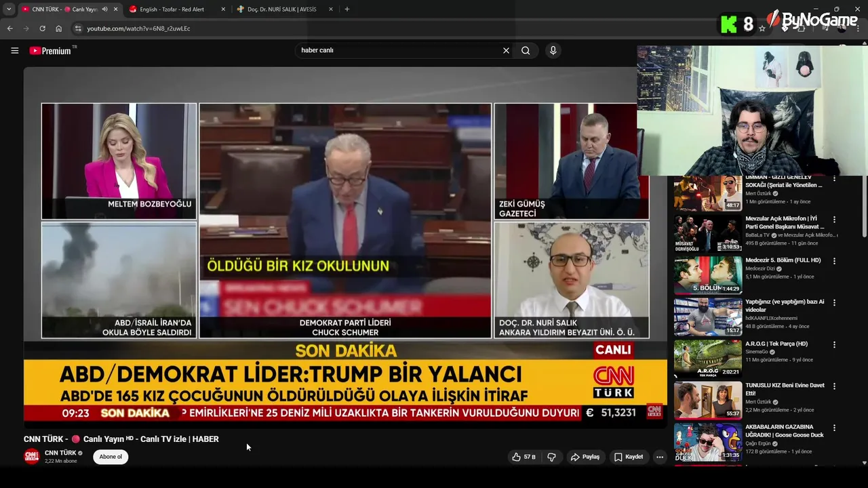Screen dimensions: 868x488
Task: Close the CNN TÜRK tab
Action: pos(115,9)
